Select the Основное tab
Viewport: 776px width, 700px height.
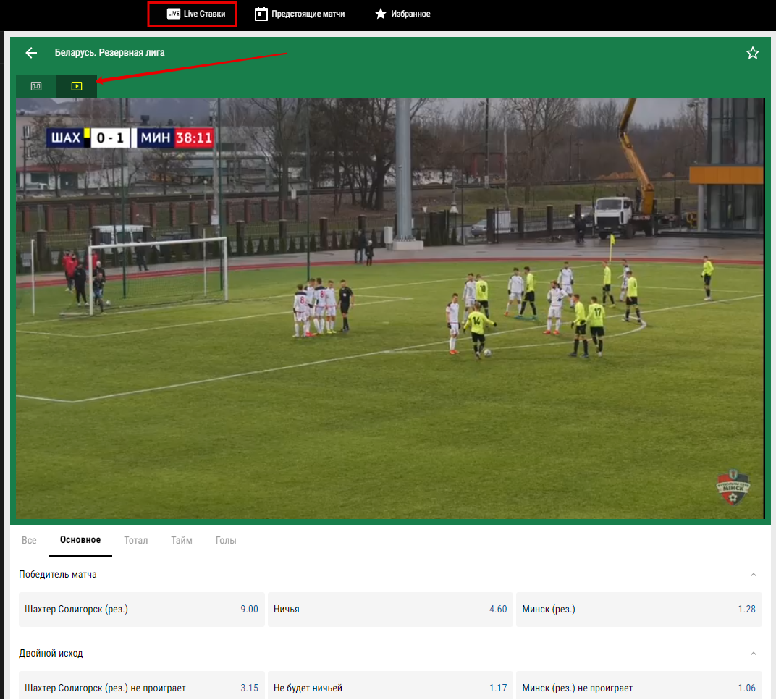coord(80,540)
